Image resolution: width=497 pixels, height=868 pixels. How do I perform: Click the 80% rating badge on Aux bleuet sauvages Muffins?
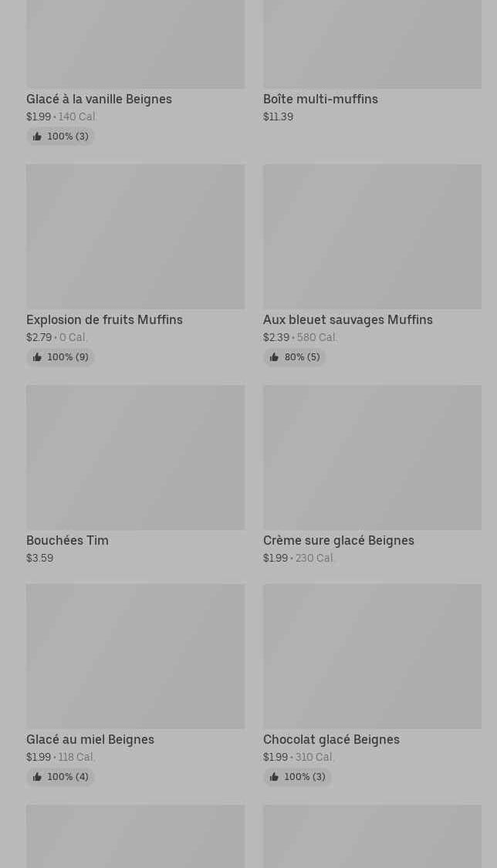294,357
